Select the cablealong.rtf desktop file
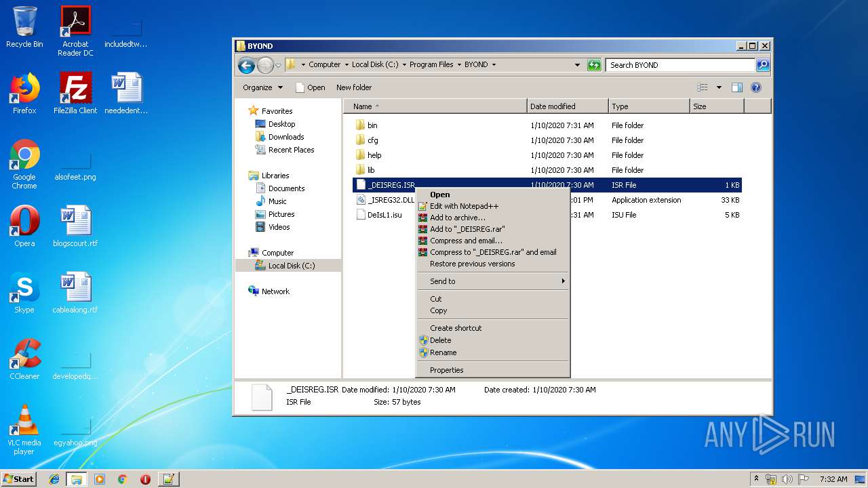The image size is (868, 488). tap(75, 293)
